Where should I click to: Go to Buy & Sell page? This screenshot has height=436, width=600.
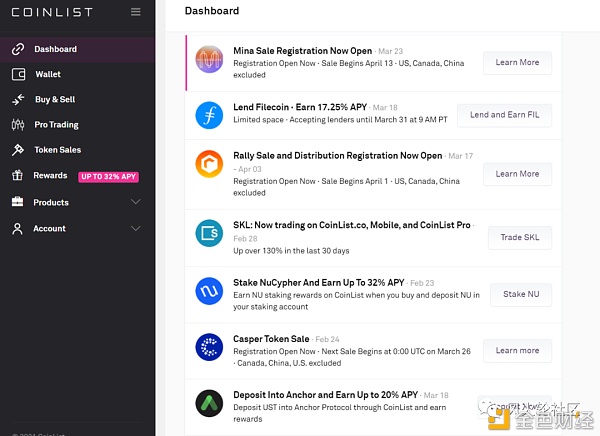[55, 100]
